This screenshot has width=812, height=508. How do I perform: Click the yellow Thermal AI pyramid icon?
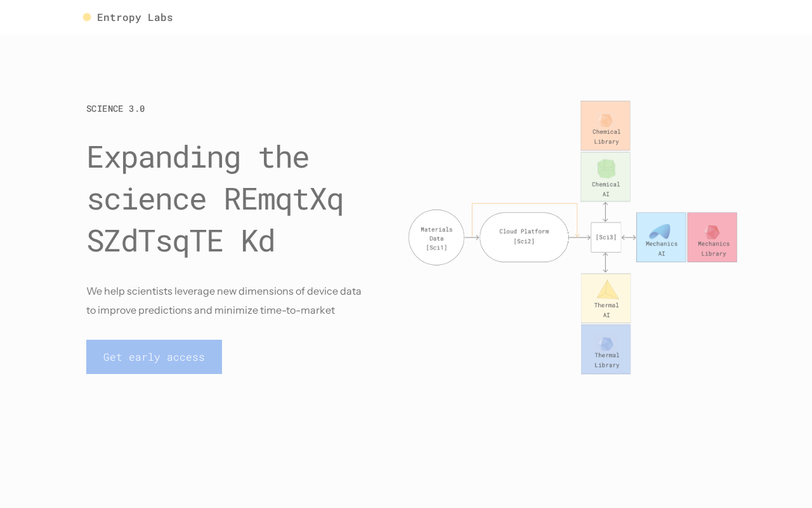click(x=607, y=290)
